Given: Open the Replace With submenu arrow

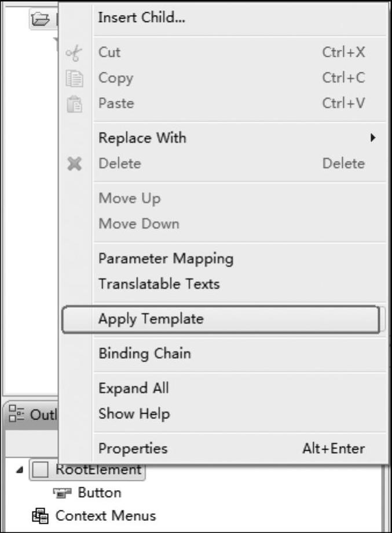Looking at the screenshot, I should point(373,138).
